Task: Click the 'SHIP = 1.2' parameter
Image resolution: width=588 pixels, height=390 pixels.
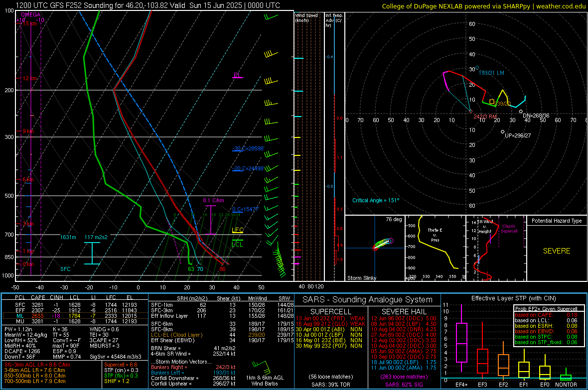Action: click(x=117, y=381)
